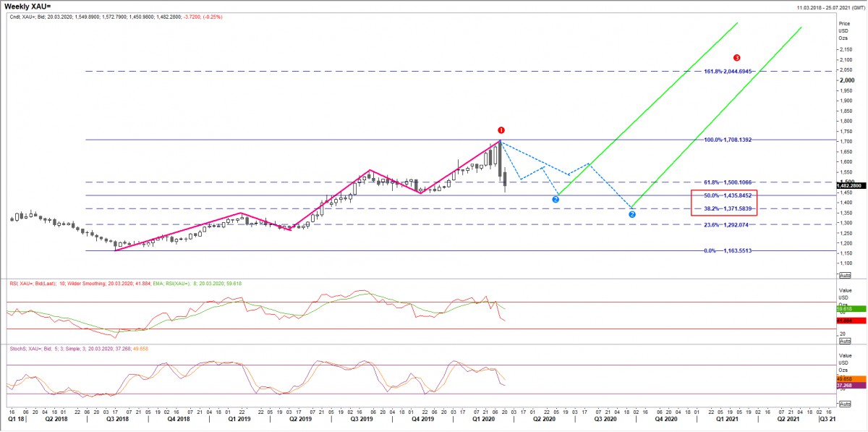Toggle Auto scale on the stochastic panel

845,406
